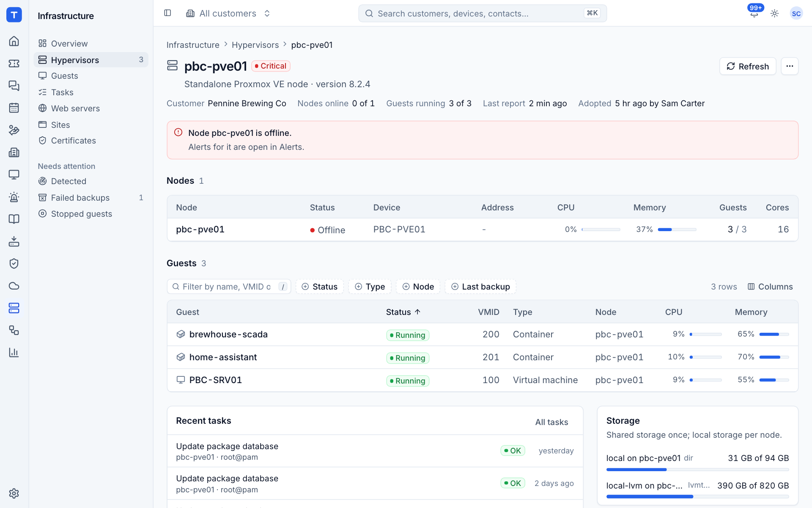Click the Refresh button

pos(748,66)
